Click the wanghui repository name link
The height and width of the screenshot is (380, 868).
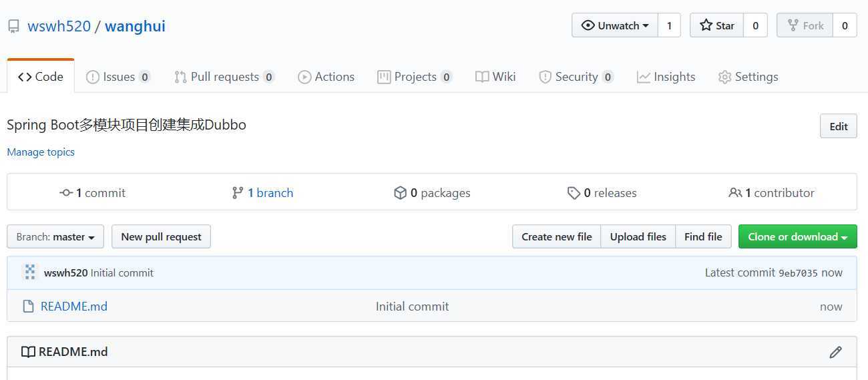(x=135, y=27)
